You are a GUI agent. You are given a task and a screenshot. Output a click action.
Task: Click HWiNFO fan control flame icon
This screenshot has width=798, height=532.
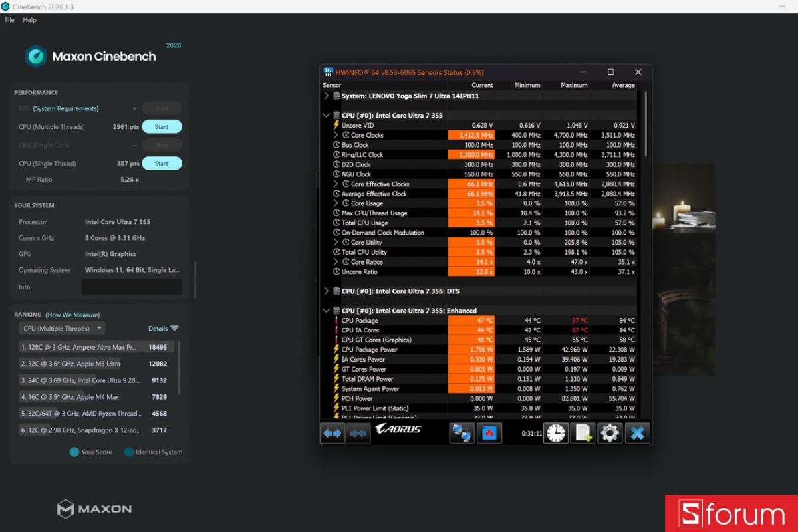pos(489,433)
